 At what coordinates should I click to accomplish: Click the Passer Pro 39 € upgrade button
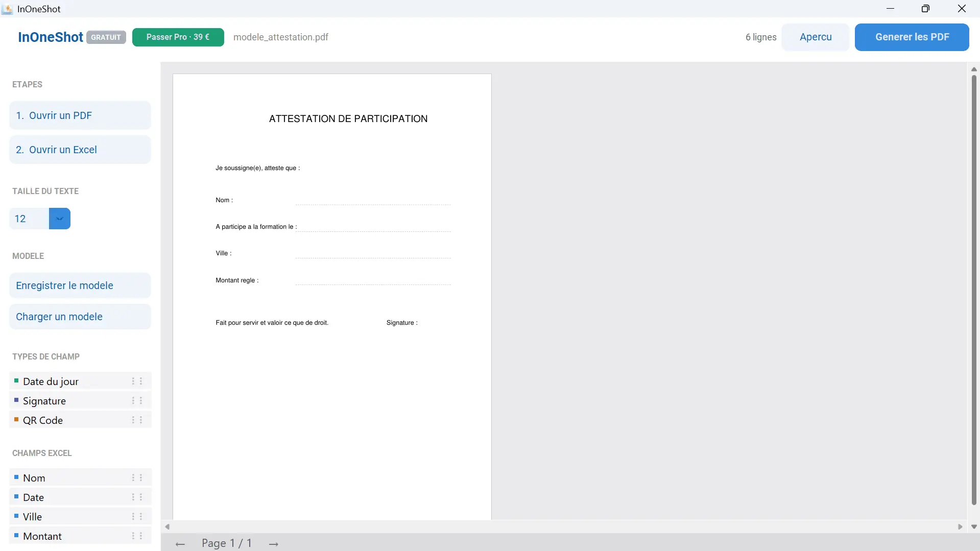[x=178, y=37]
